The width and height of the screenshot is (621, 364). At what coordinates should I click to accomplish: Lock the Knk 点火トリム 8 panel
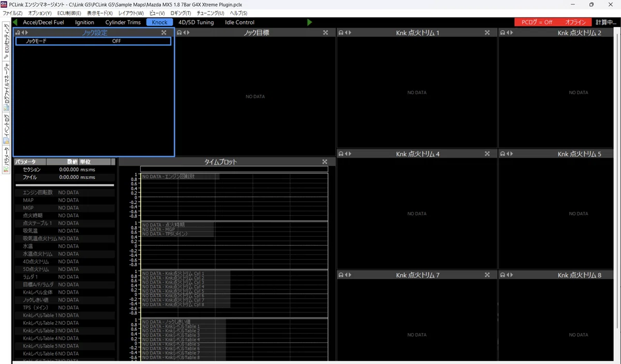pos(503,275)
